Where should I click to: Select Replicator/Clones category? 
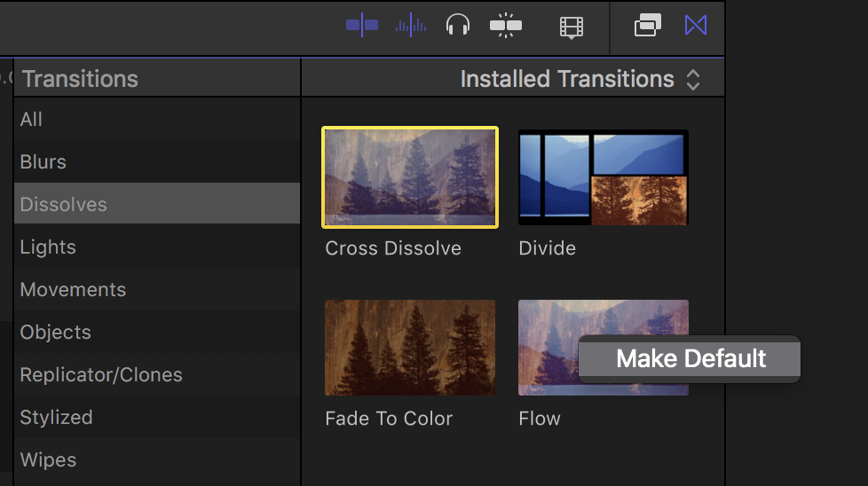tap(101, 375)
